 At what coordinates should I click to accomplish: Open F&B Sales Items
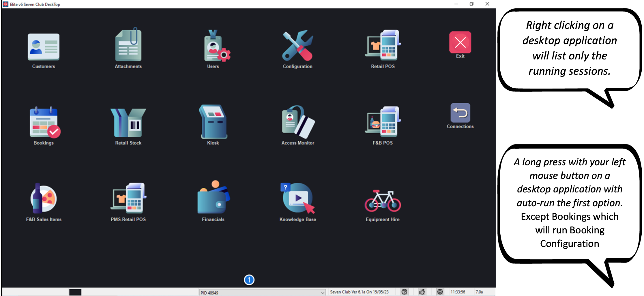coord(44,198)
